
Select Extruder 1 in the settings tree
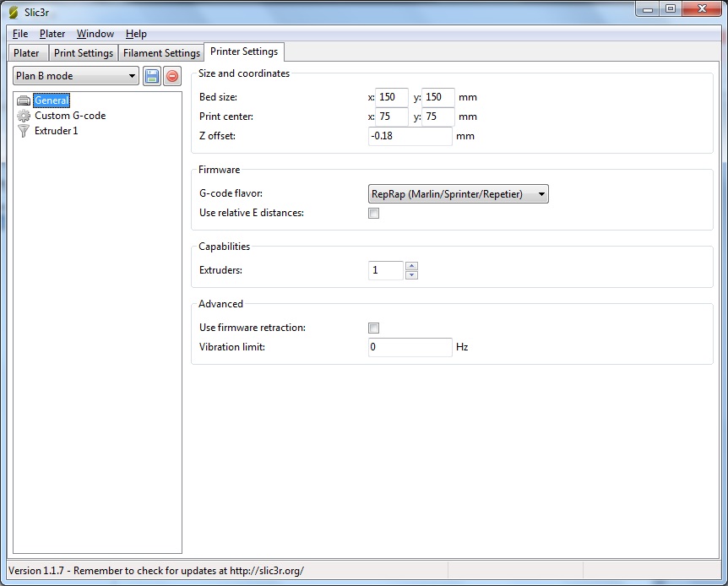click(57, 131)
